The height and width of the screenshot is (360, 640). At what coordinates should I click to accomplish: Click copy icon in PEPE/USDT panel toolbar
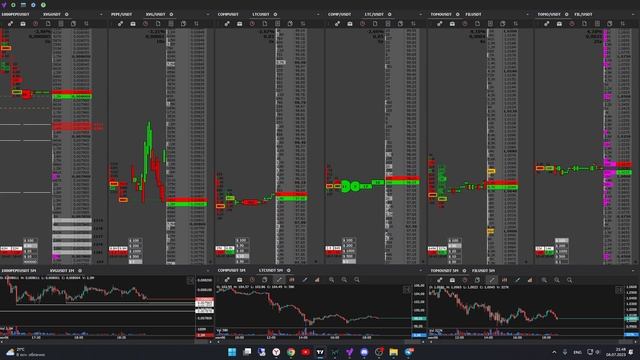[x=184, y=24]
